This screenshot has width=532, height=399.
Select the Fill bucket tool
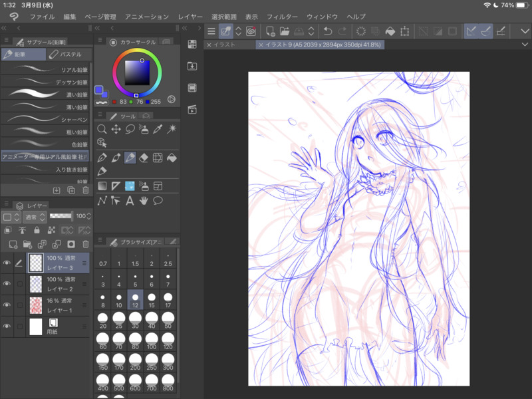(172, 158)
